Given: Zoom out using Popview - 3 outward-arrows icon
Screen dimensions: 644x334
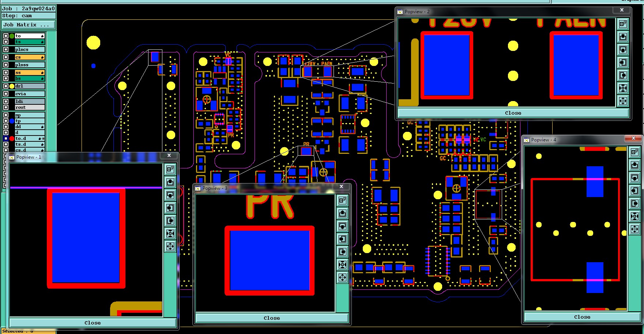Looking at the screenshot, I should click(342, 277).
